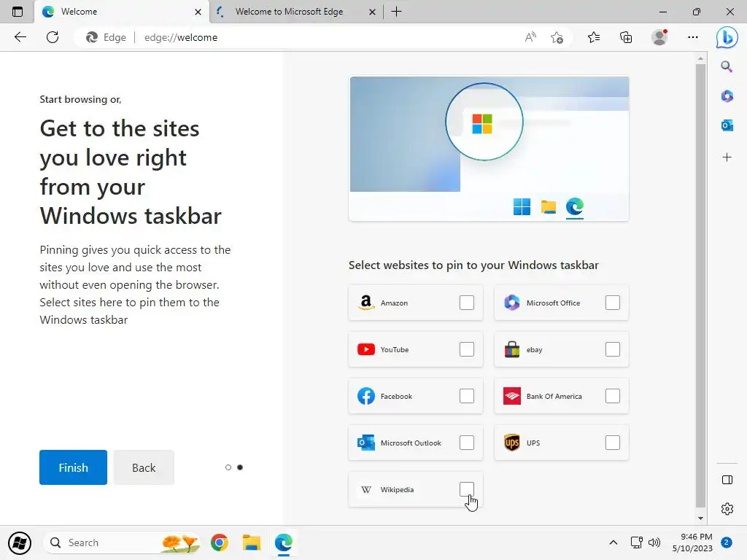Open the network tray icon
Screen dimensions: 747x560
pyautogui.click(x=636, y=542)
